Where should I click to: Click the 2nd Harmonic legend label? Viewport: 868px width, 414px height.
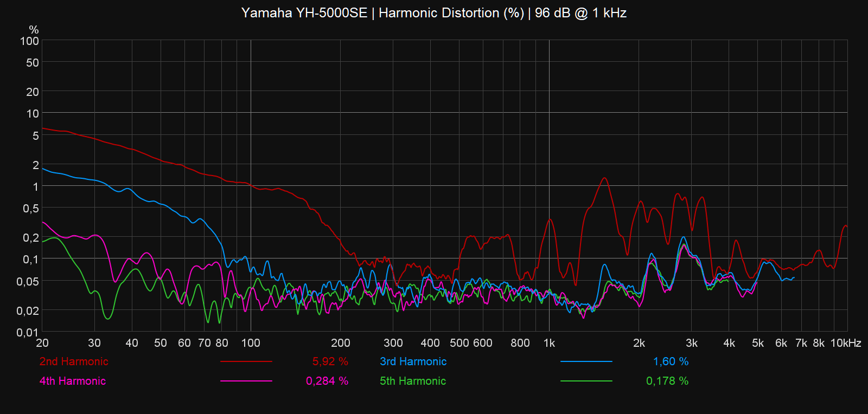pyautogui.click(x=74, y=361)
